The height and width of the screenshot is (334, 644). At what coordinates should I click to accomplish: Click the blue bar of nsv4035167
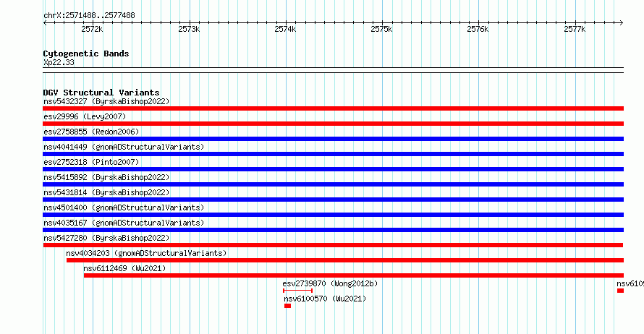tap(333, 230)
